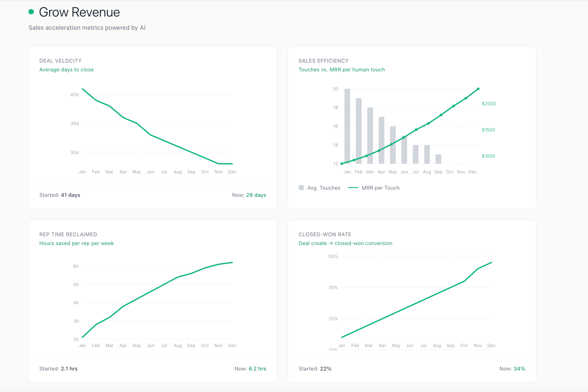Toggle the MRR per Touch legend line
Viewport: 588px width, 392px height.
pyautogui.click(x=353, y=188)
